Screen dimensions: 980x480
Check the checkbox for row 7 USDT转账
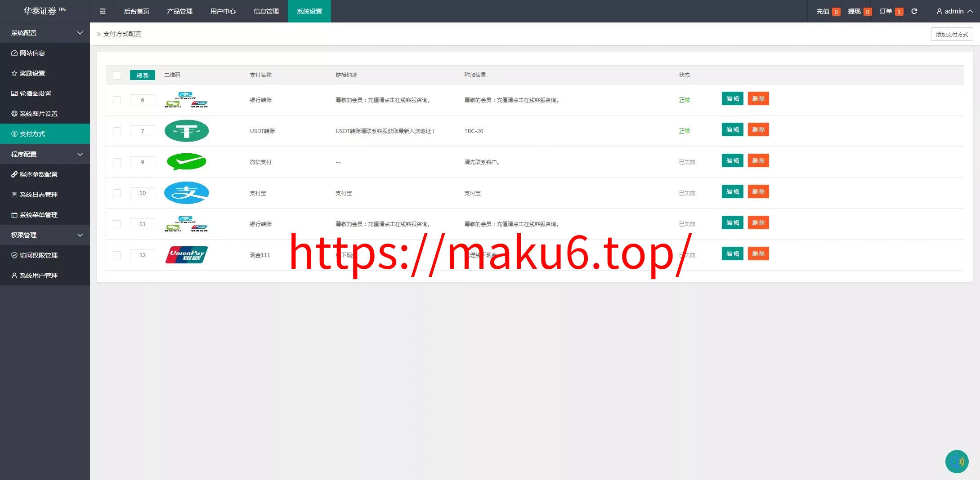pos(117,131)
